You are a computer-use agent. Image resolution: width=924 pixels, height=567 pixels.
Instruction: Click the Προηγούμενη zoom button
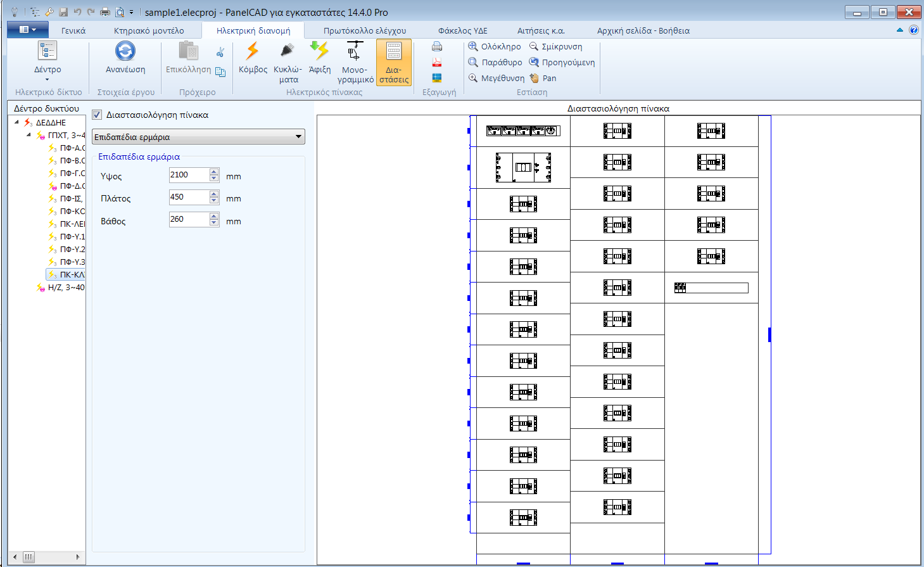pyautogui.click(x=562, y=62)
